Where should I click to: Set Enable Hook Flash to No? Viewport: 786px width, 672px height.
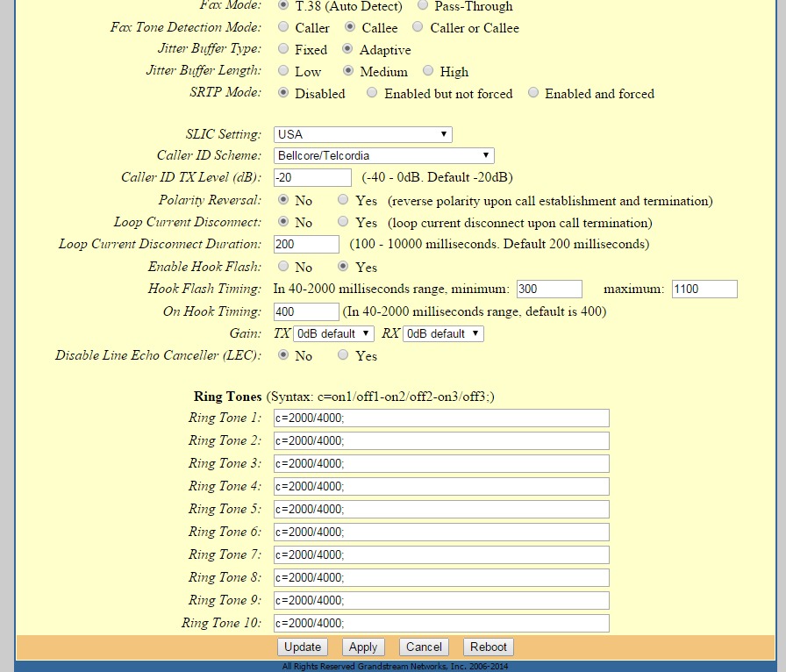click(283, 266)
